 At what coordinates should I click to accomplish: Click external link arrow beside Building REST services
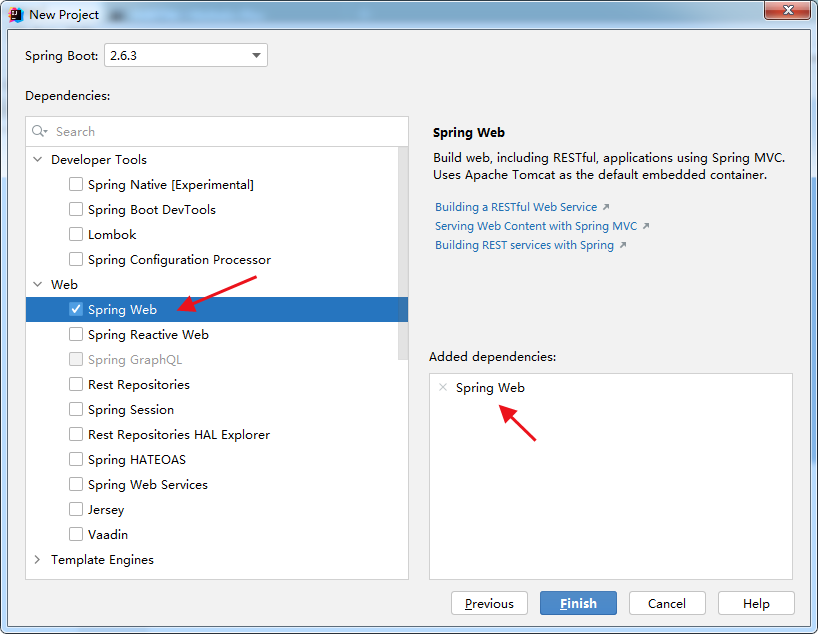pos(622,245)
